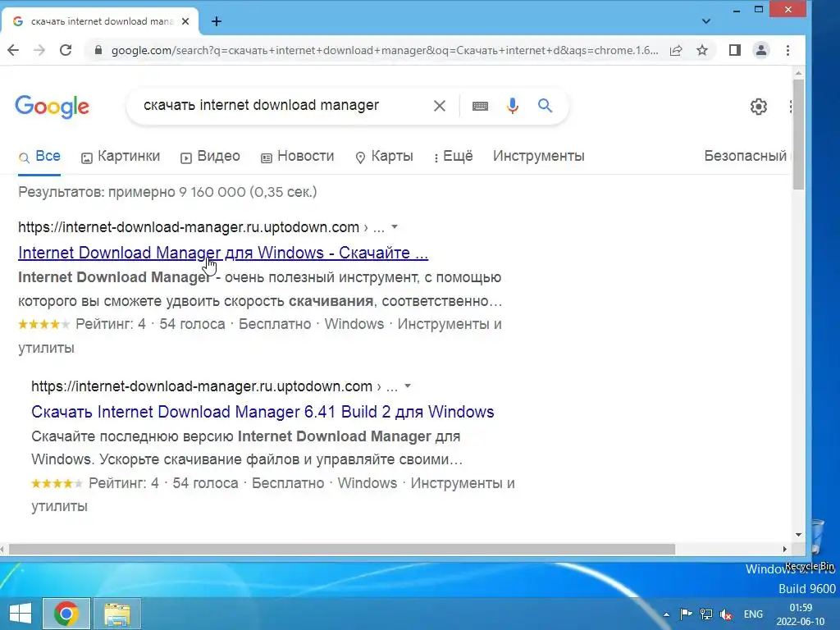Click the forward navigation arrow

39,50
